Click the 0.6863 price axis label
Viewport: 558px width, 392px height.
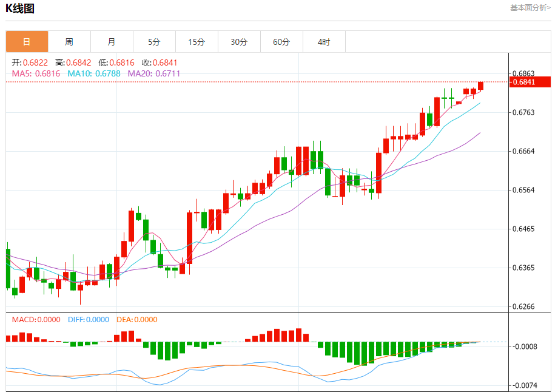(x=523, y=73)
